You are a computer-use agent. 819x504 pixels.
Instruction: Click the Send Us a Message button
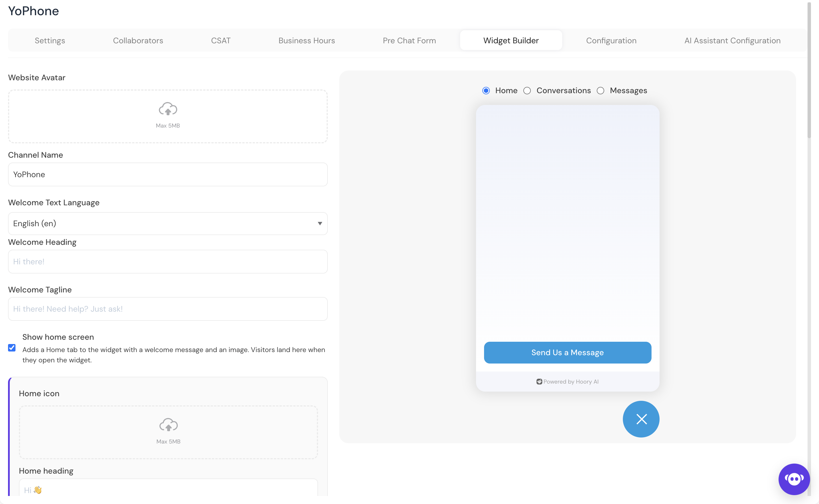coord(567,352)
